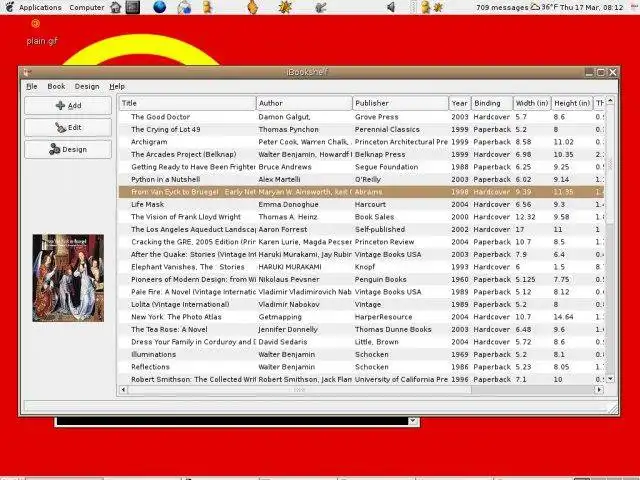640x480 pixels.
Task: Open the mail envelope launcher in panel
Action: coord(184,7)
